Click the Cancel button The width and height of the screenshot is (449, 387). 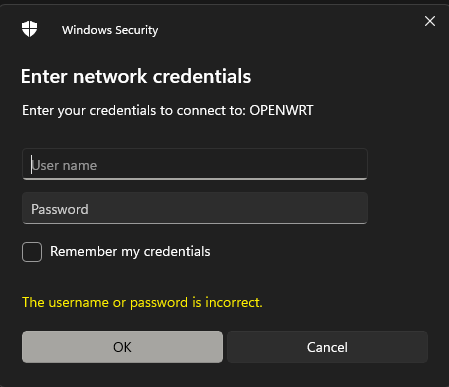tap(327, 347)
